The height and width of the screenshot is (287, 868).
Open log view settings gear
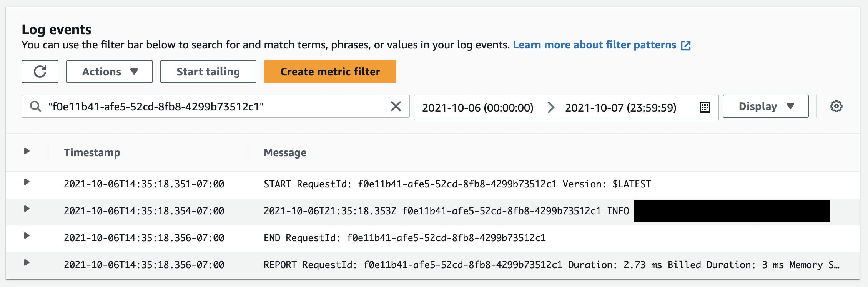pyautogui.click(x=836, y=106)
